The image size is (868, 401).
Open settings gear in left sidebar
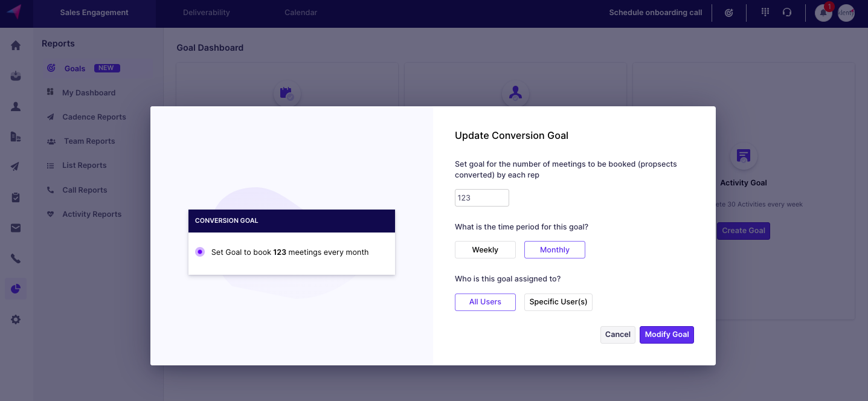(16, 319)
